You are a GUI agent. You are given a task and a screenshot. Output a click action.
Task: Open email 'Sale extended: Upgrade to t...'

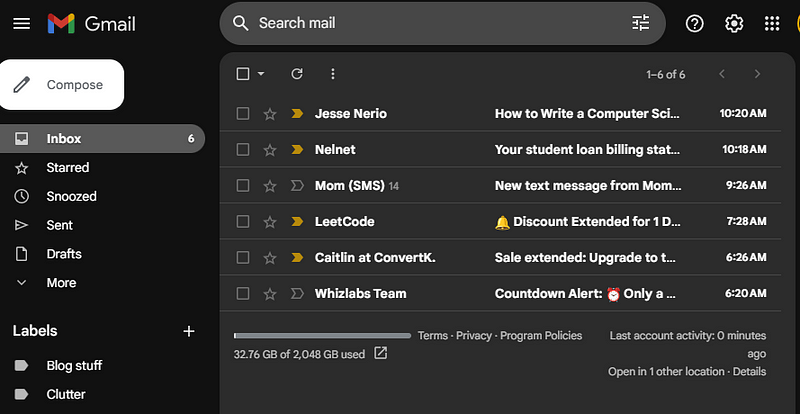pyautogui.click(x=585, y=257)
